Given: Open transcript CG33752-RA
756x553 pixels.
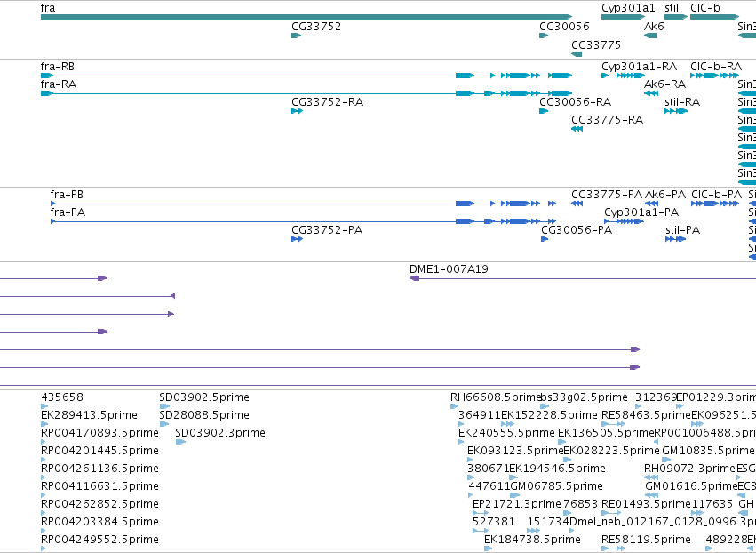Looking at the screenshot, I should [x=297, y=111].
